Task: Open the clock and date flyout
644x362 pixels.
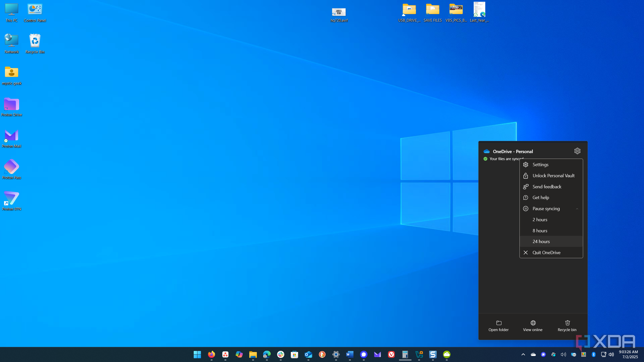Action: (628, 354)
